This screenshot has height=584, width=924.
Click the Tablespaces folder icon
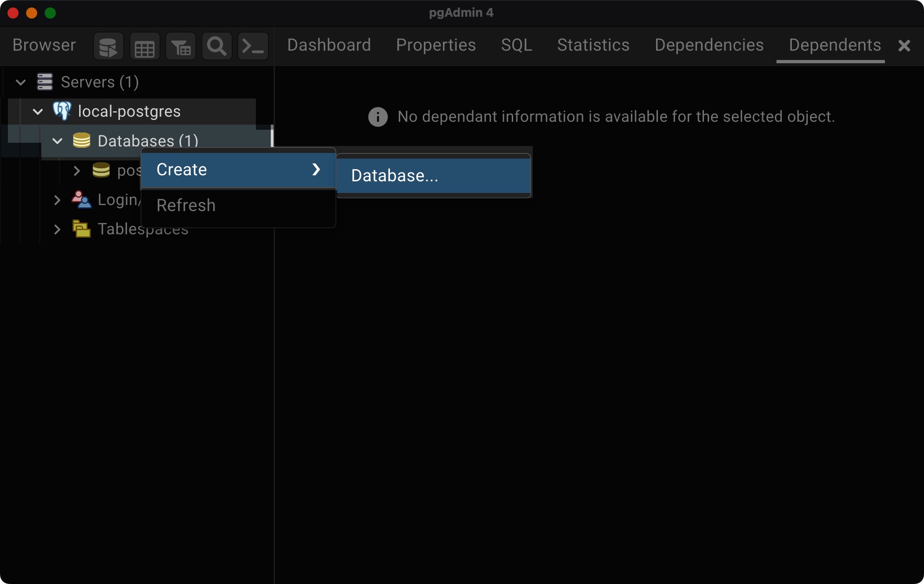tap(81, 229)
